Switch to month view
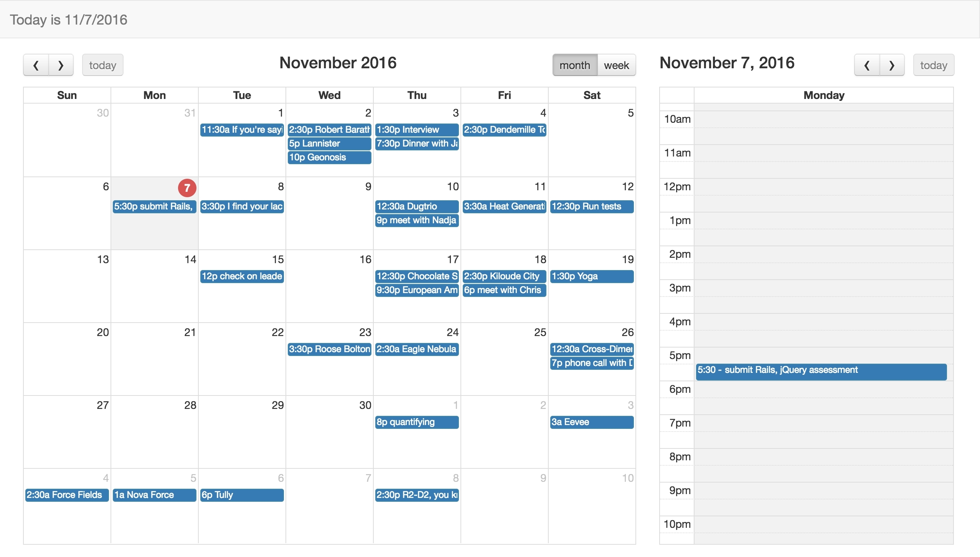980x557 pixels. click(x=575, y=64)
